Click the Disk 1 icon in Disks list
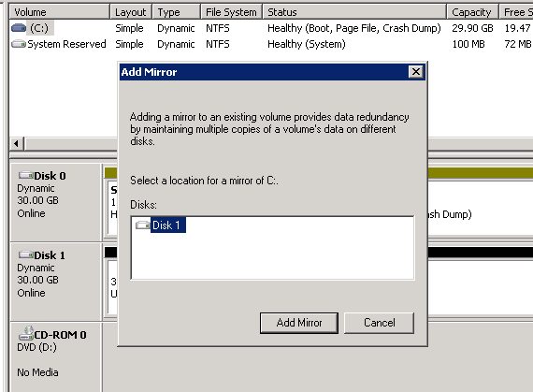 pos(143,225)
